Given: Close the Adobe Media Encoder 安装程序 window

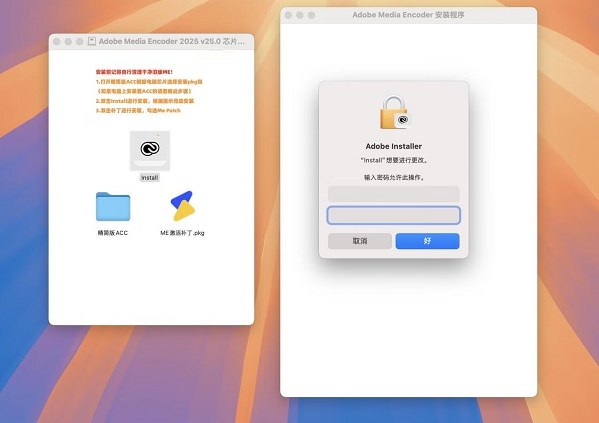Looking at the screenshot, I should [289, 15].
